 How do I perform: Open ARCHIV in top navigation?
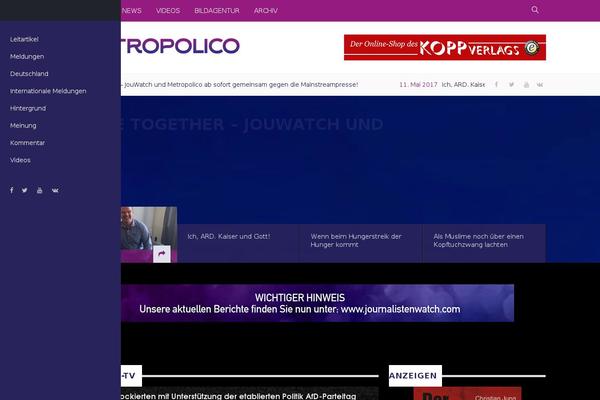[266, 11]
